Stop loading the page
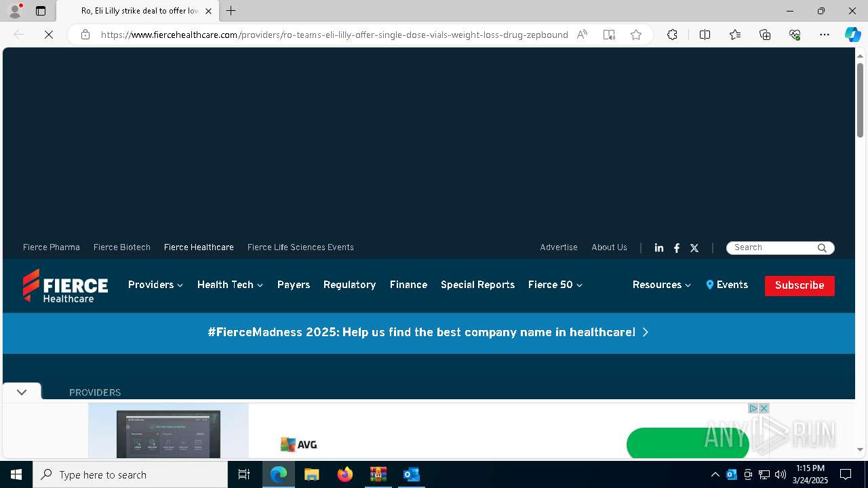Viewport: 868px width, 488px height. click(49, 35)
